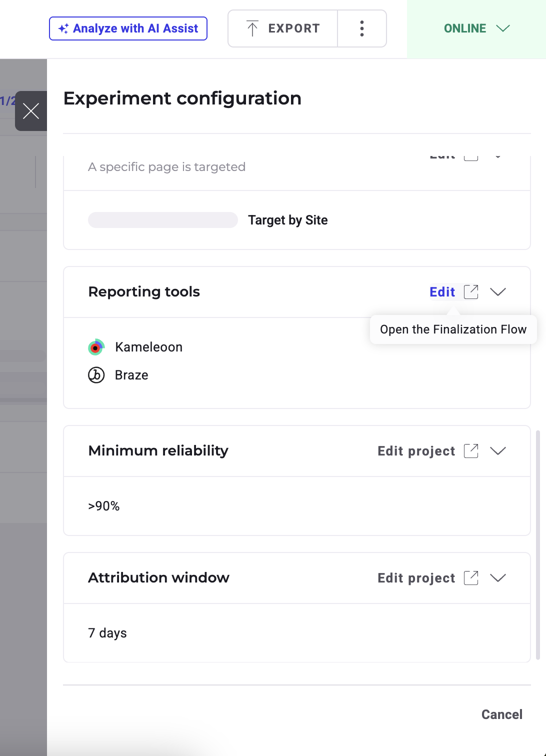Screen dimensions: 546x756
Task: Click the external-link icon in Attribution window
Action: pyautogui.click(x=471, y=578)
